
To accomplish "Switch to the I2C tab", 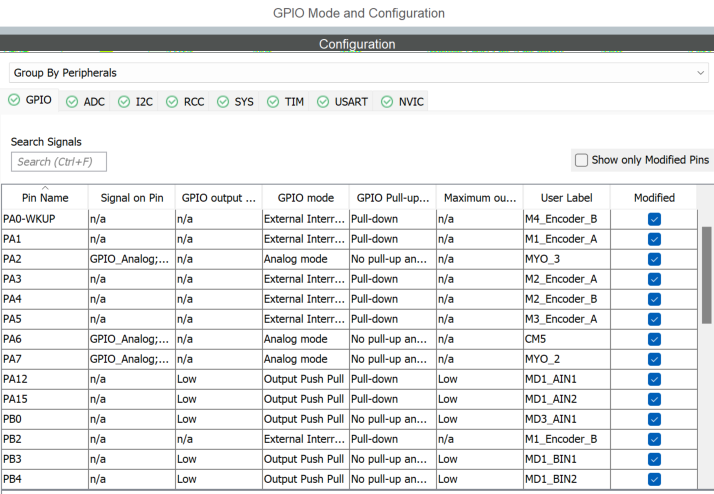I will 135,102.
